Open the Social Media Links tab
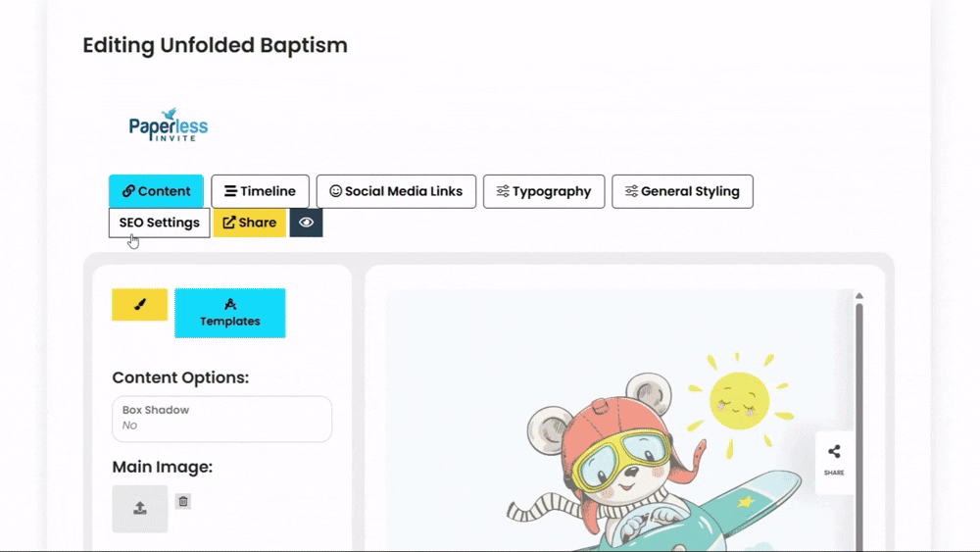 [x=396, y=191]
